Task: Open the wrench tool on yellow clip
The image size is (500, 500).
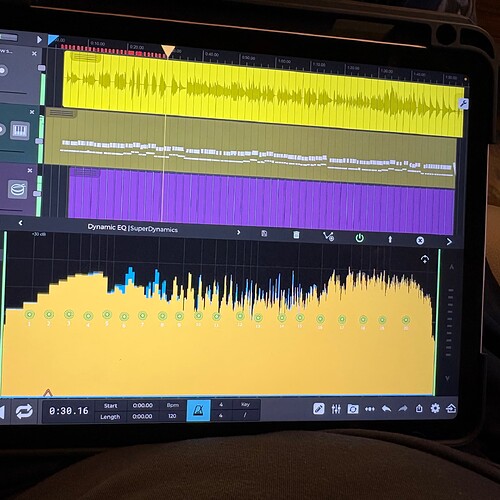Action: click(x=463, y=104)
